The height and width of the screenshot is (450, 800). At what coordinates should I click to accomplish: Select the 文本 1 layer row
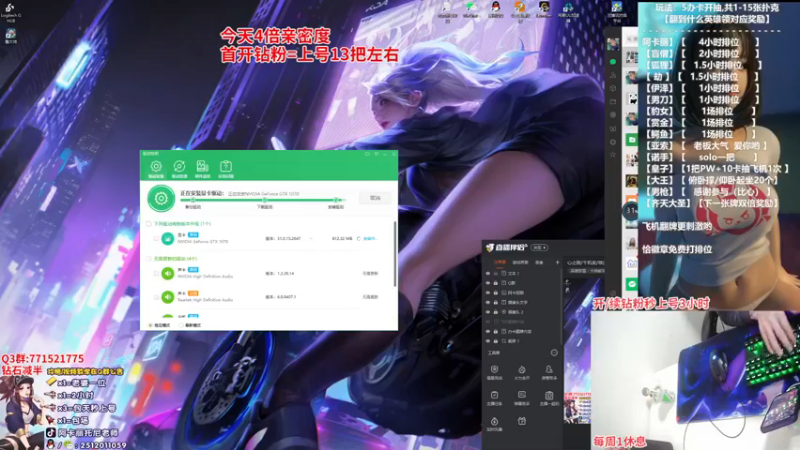pos(522,273)
